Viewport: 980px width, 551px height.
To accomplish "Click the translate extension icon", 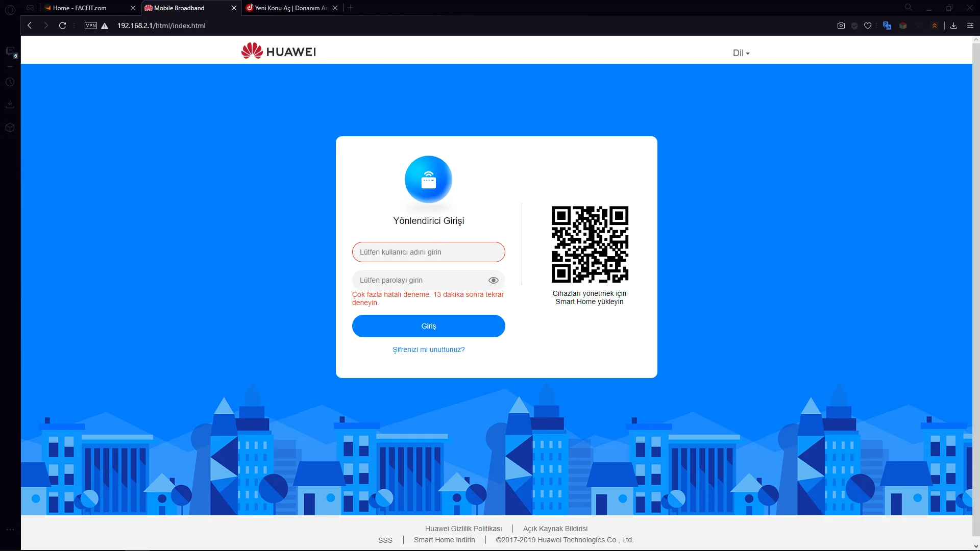I will (x=887, y=26).
